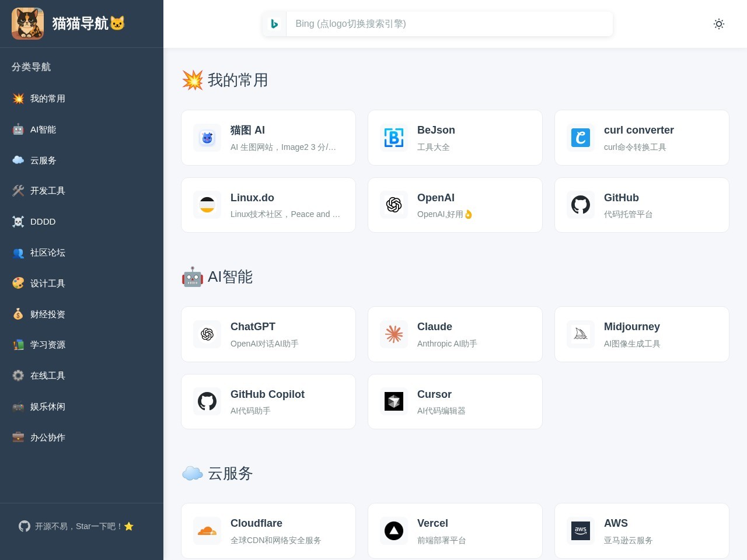The image size is (747, 560).
Task: Click the AI代码编辑器 description text
Action: 441,411
